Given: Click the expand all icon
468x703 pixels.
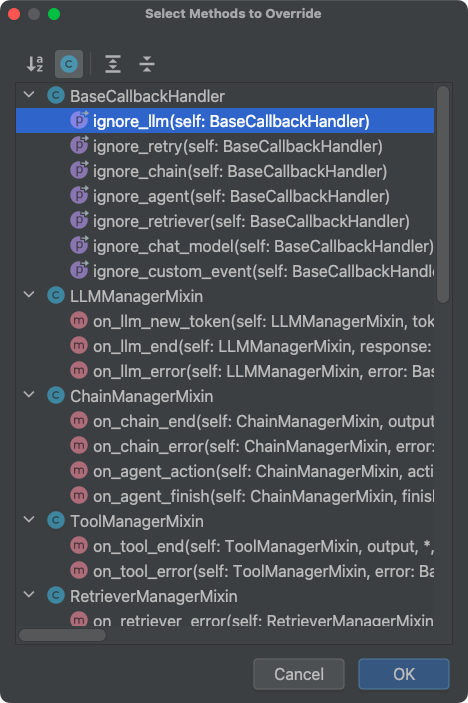Looking at the screenshot, I should click(x=113, y=64).
